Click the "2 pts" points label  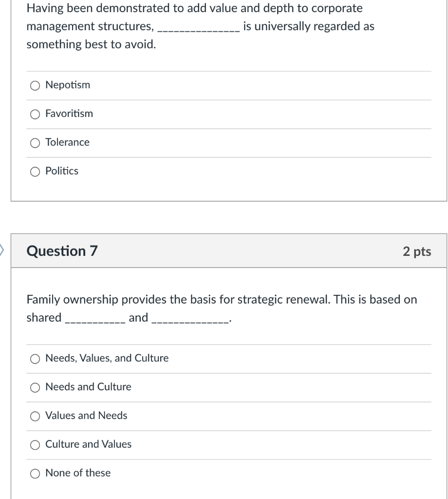point(417,251)
